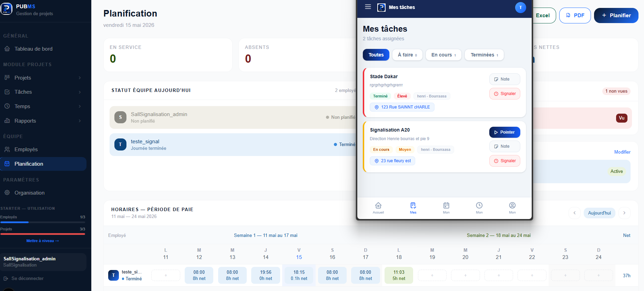This screenshot has width=644, height=291.
Task: Open the 12 May 08:00 shift cell
Action: point(199,275)
